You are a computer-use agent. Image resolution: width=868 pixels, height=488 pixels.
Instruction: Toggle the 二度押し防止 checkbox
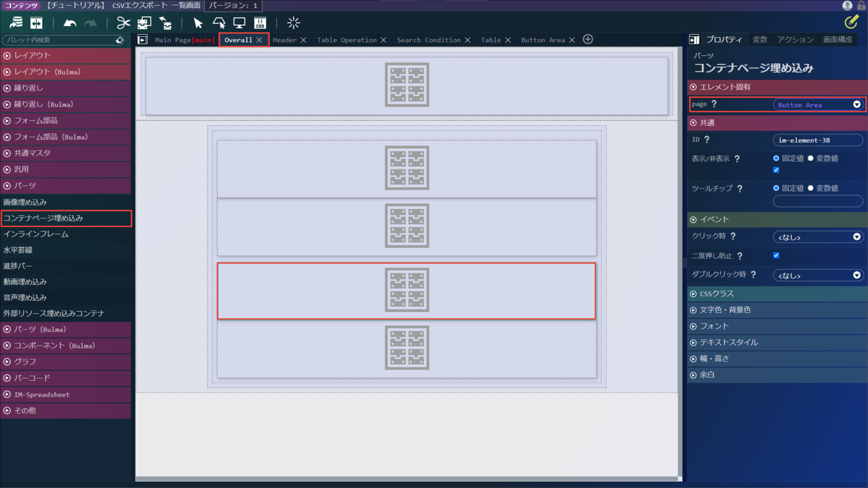coord(776,255)
